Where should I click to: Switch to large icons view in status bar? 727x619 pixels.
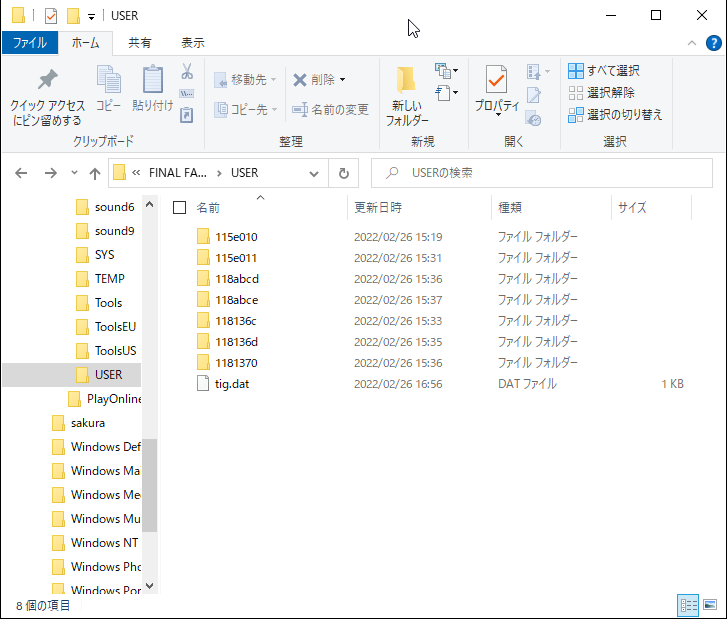point(710,605)
